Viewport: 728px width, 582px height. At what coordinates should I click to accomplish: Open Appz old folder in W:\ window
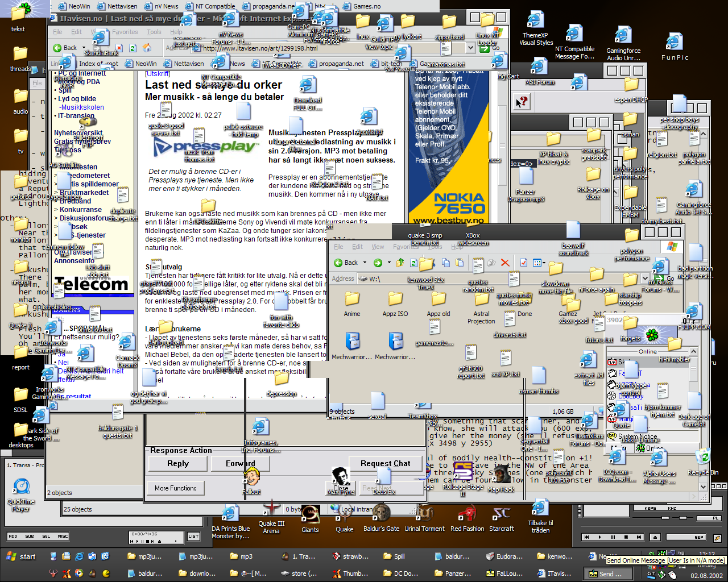point(439,305)
